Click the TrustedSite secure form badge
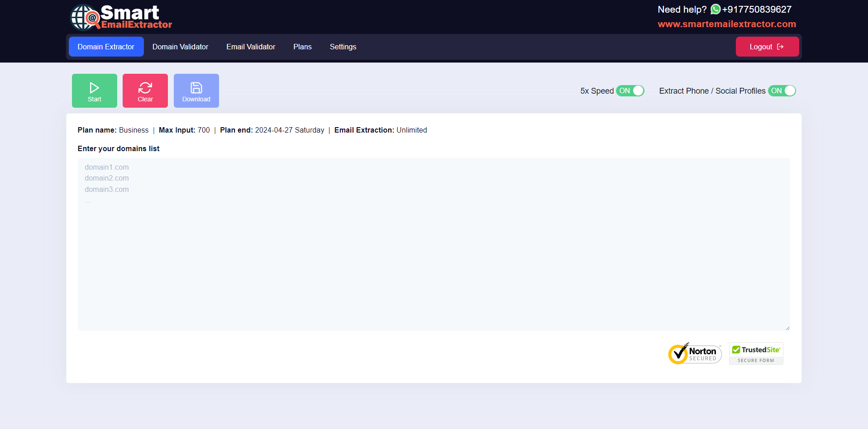 [756, 353]
